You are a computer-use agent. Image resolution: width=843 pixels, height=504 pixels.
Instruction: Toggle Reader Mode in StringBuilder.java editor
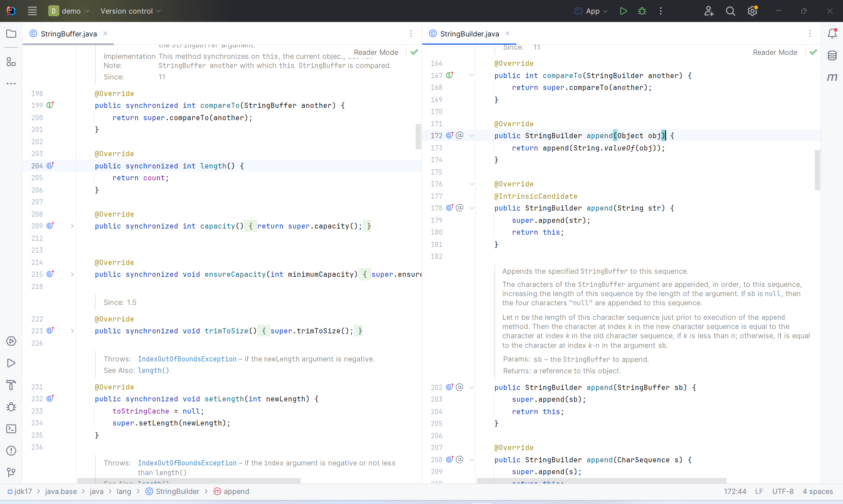pos(775,52)
